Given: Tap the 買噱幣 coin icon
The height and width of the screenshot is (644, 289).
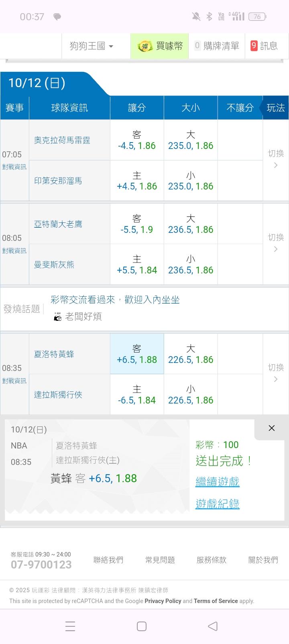Looking at the screenshot, I should 145,47.
